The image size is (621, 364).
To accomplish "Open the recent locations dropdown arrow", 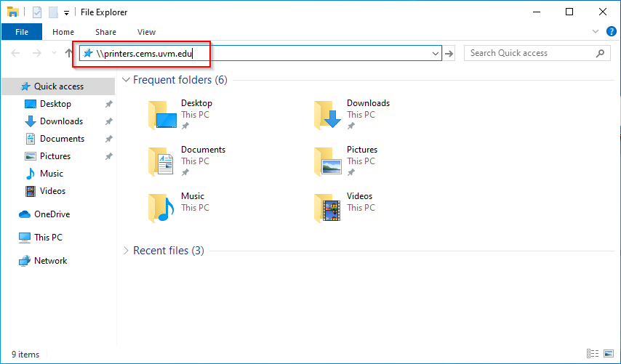I will 54,53.
